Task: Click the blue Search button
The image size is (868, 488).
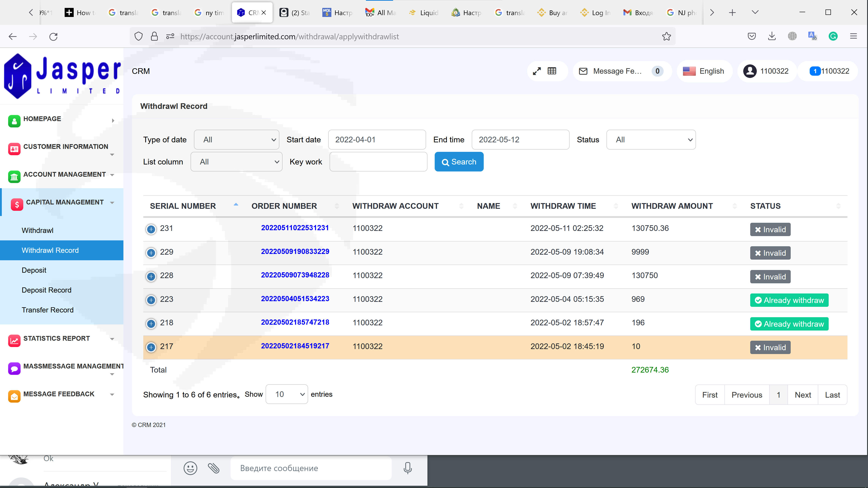Action: point(459,162)
